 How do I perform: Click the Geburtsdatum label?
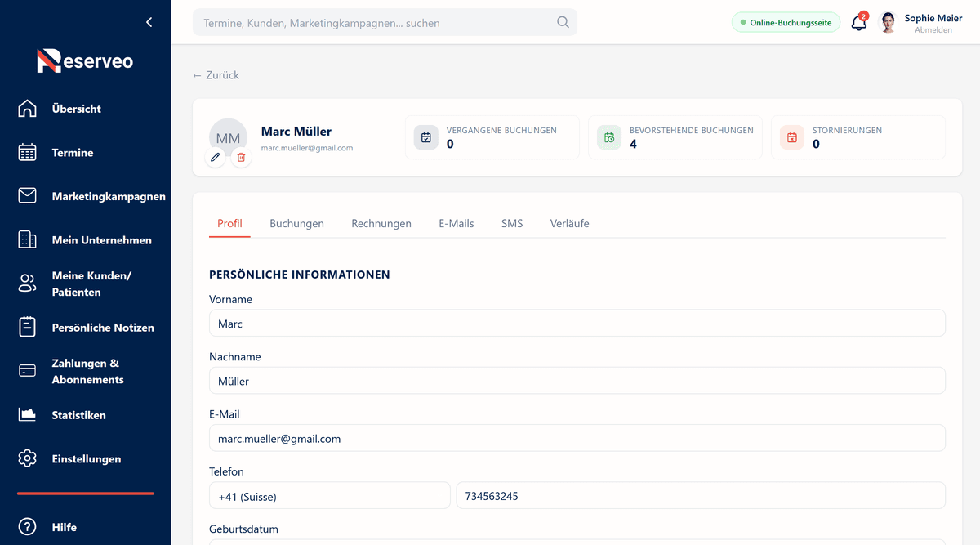click(x=243, y=529)
